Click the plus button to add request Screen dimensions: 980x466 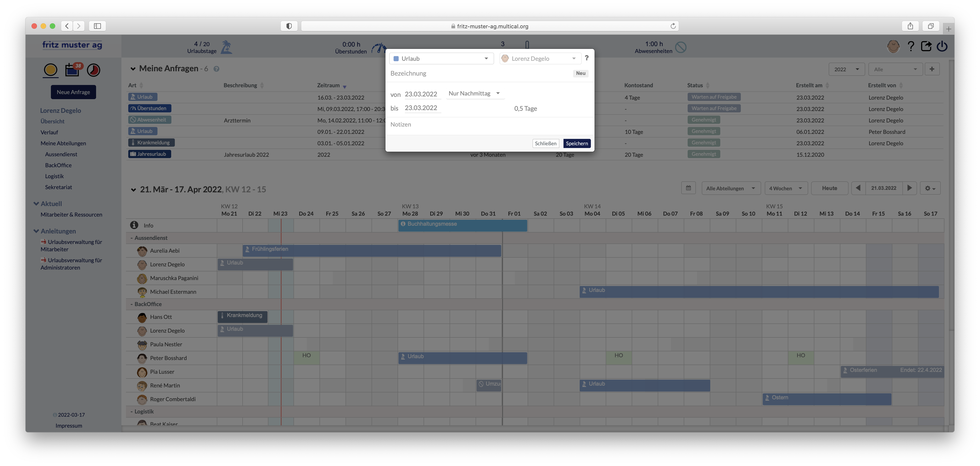[x=932, y=69]
